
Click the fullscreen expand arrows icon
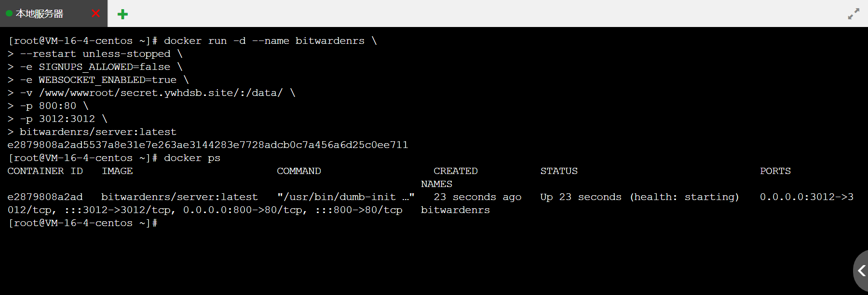[854, 14]
